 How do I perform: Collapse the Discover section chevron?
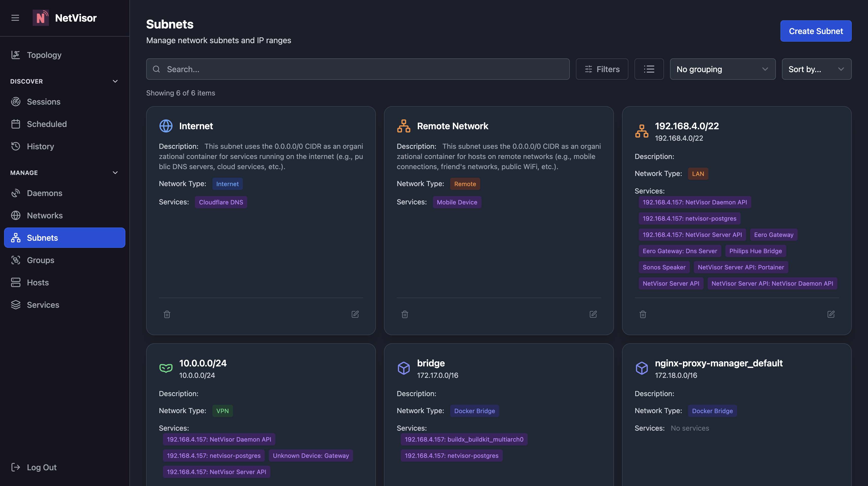coord(115,81)
